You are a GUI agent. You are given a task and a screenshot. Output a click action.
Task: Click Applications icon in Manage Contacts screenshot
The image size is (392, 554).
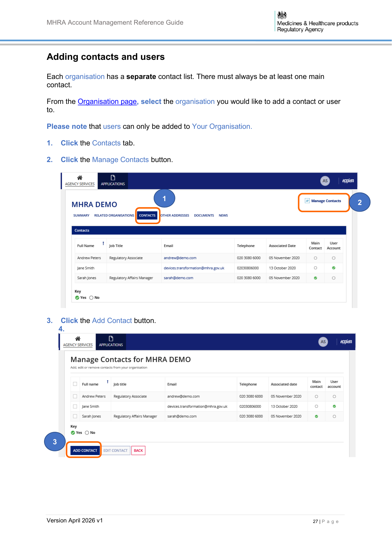(x=111, y=339)
